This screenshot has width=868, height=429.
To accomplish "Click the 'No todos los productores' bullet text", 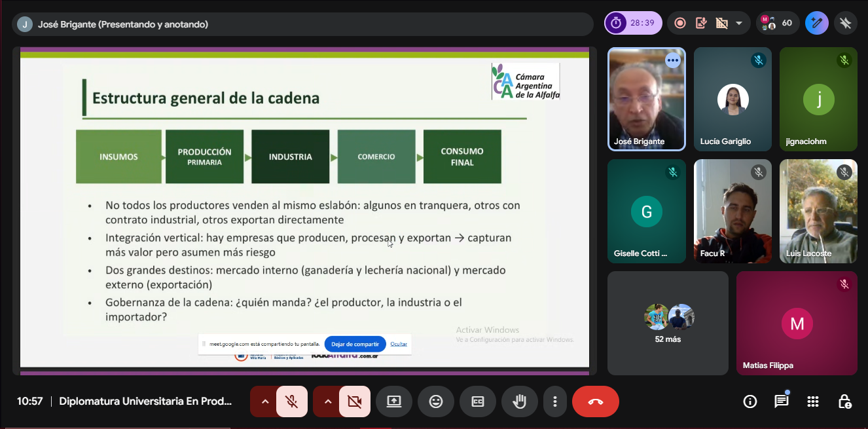I will point(313,212).
